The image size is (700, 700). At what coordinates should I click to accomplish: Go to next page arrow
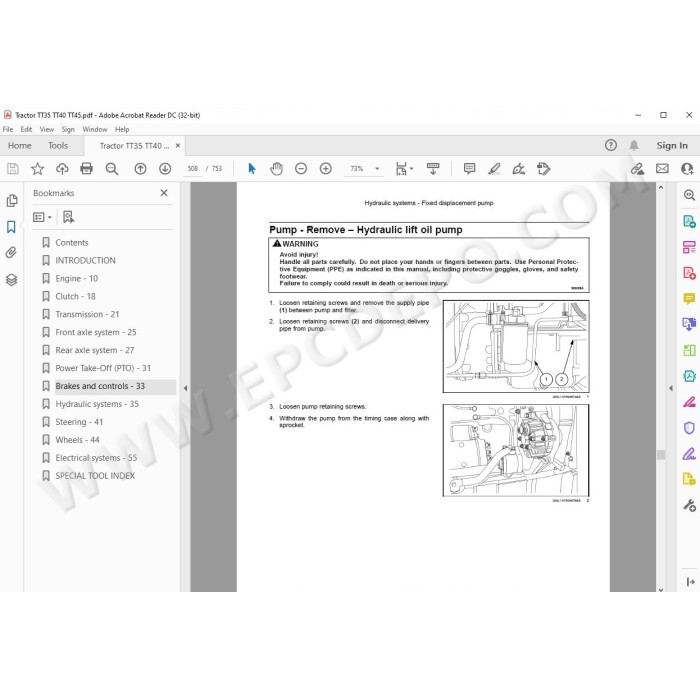165,169
